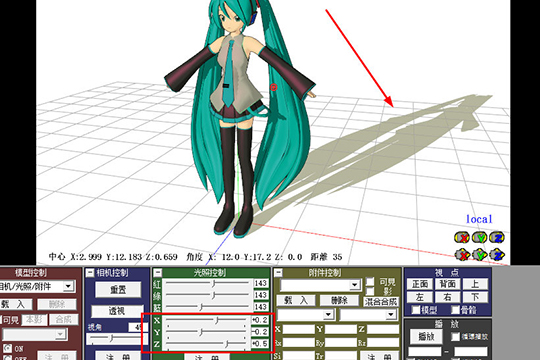
Task: Adjust the 綠 green light slider
Action: tap(207, 295)
